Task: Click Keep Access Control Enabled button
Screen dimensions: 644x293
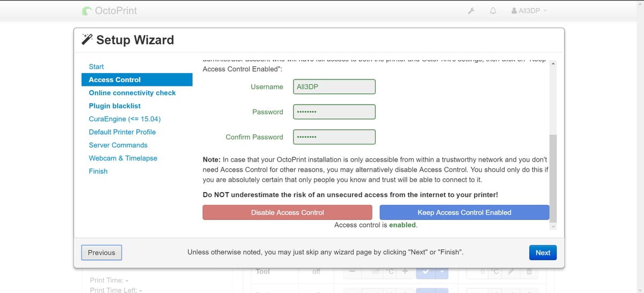Action: (x=464, y=213)
